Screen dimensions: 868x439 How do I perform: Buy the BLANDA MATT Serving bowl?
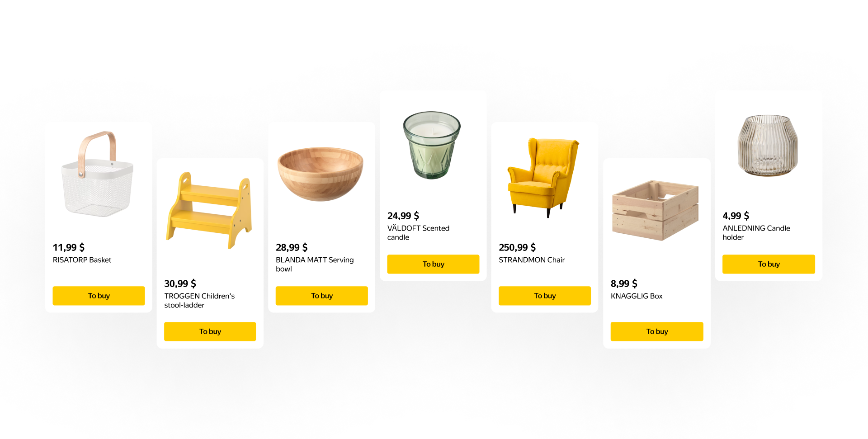[x=321, y=296]
